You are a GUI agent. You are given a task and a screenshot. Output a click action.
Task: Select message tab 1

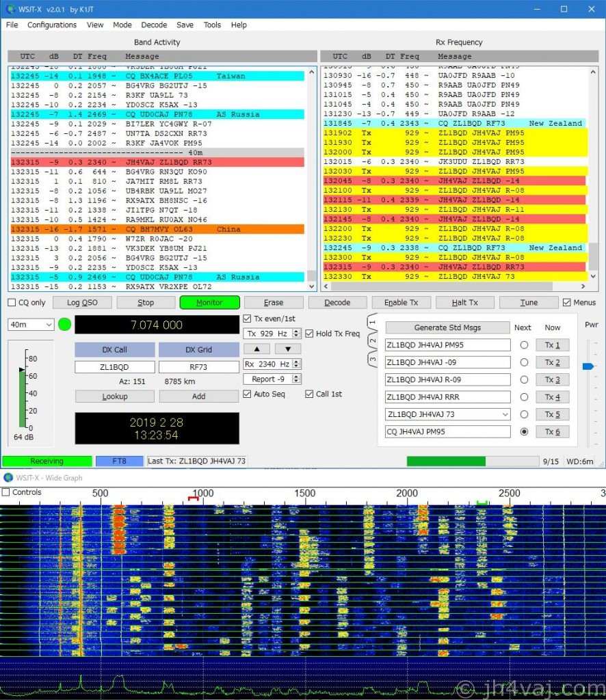(x=373, y=323)
